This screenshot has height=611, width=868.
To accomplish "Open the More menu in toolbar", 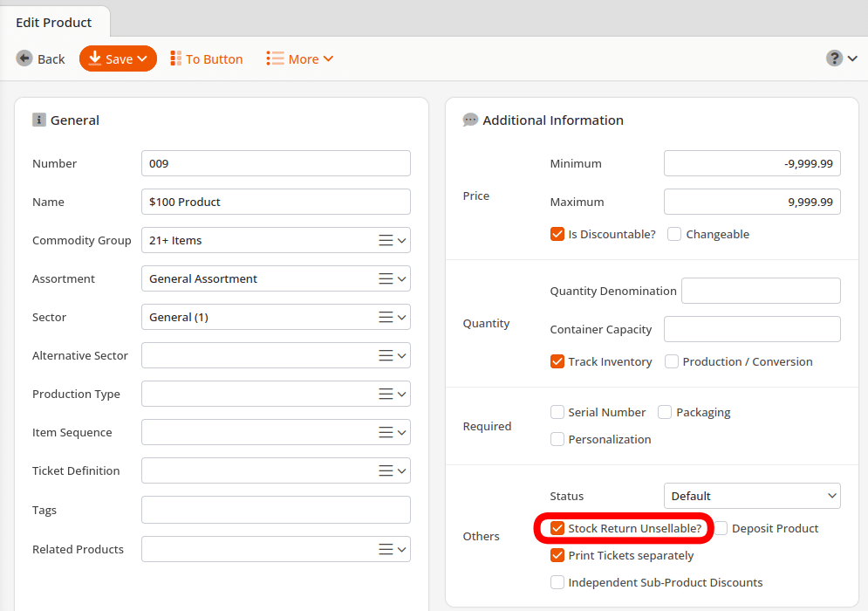I will pyautogui.click(x=300, y=58).
